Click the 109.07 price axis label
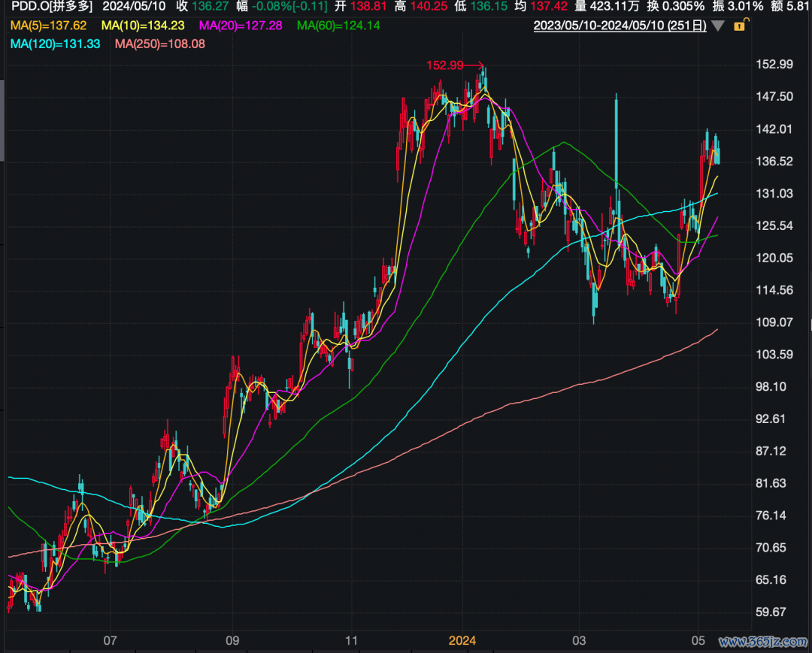The height and width of the screenshot is (653, 812). 774,322
